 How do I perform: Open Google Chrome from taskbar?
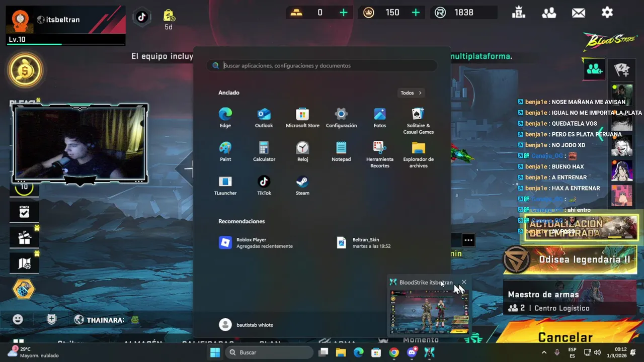(x=394, y=352)
